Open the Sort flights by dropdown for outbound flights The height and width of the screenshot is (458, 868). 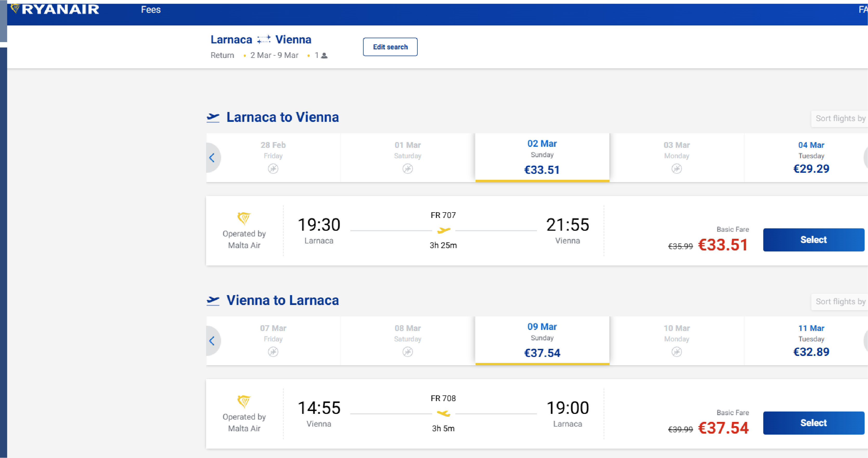[840, 118]
